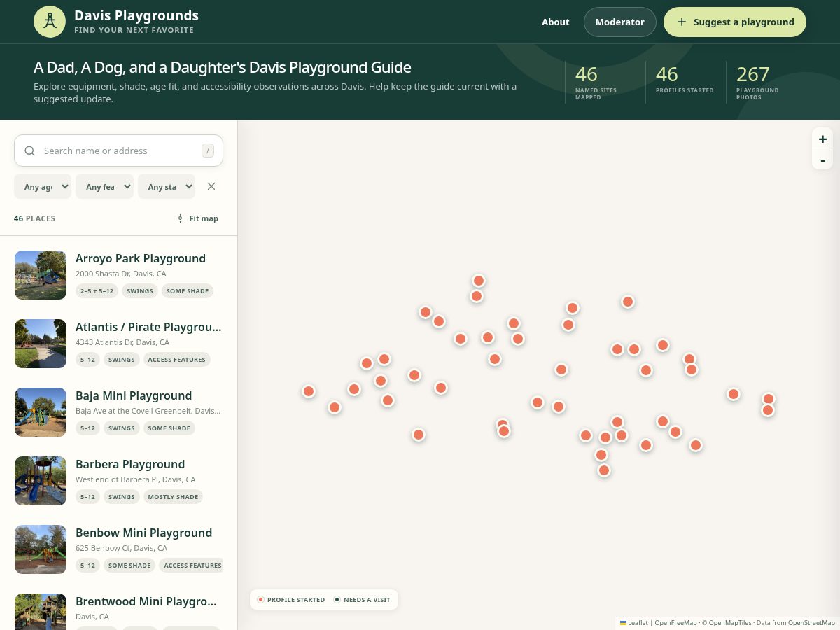This screenshot has width=840, height=630.
Task: Open Baja Mini Playground thumbnail
Action: coord(41,412)
